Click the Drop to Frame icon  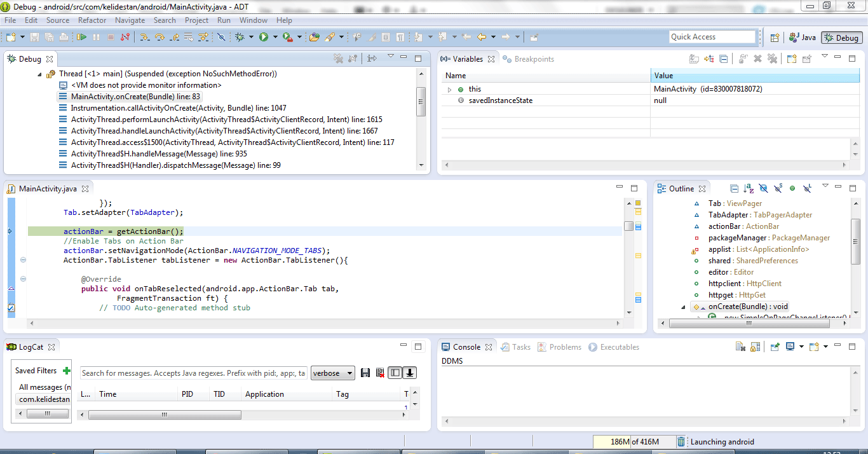coord(189,37)
